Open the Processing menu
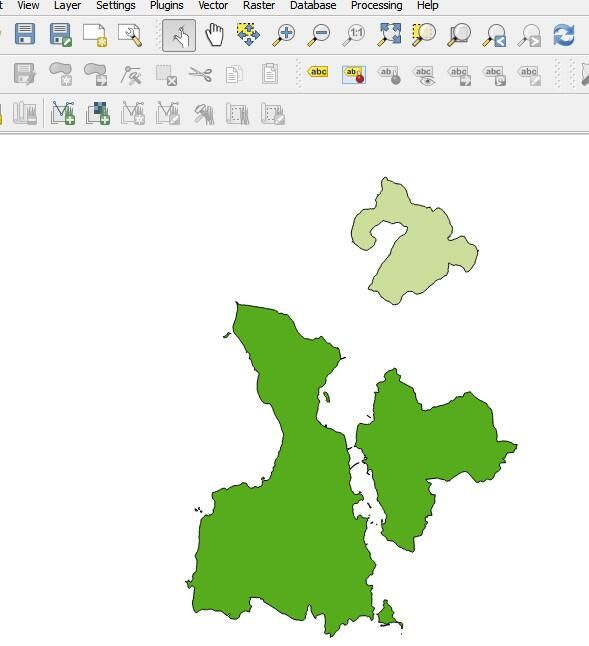589x646 pixels. click(x=376, y=5)
